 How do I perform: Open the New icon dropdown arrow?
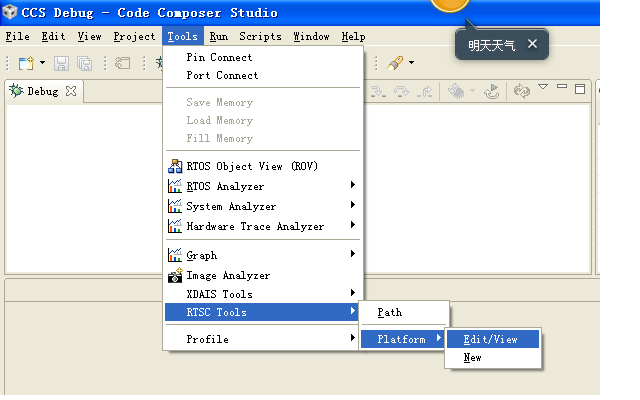click(x=42, y=63)
